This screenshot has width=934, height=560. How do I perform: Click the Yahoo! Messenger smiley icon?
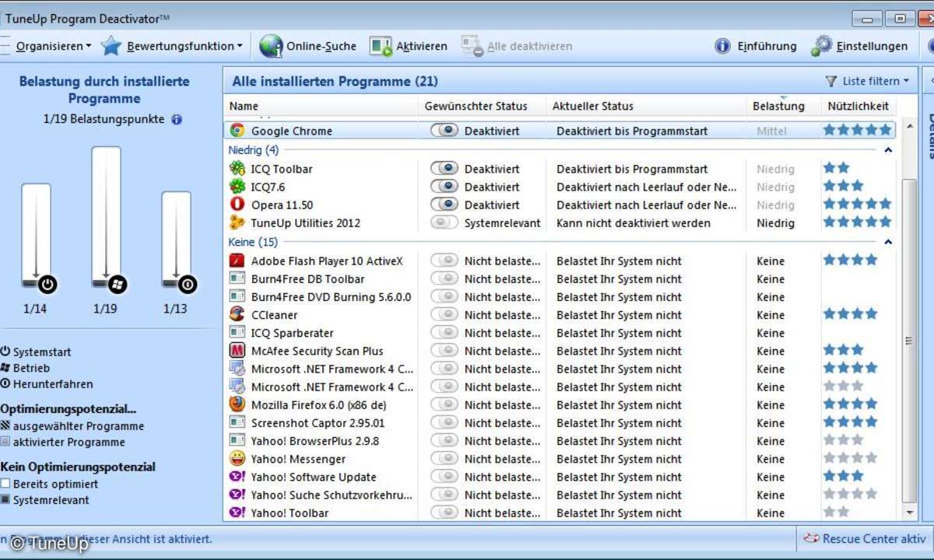point(237,459)
